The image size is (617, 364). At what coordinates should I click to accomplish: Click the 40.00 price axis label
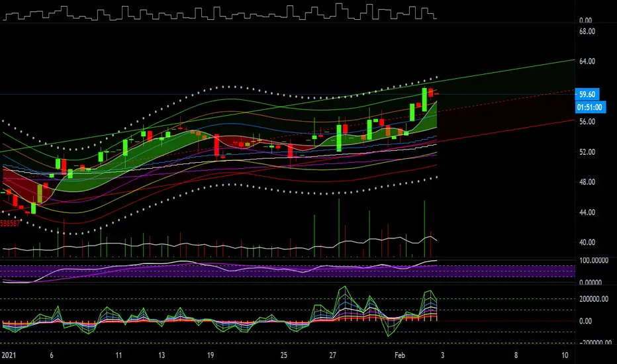(587, 242)
